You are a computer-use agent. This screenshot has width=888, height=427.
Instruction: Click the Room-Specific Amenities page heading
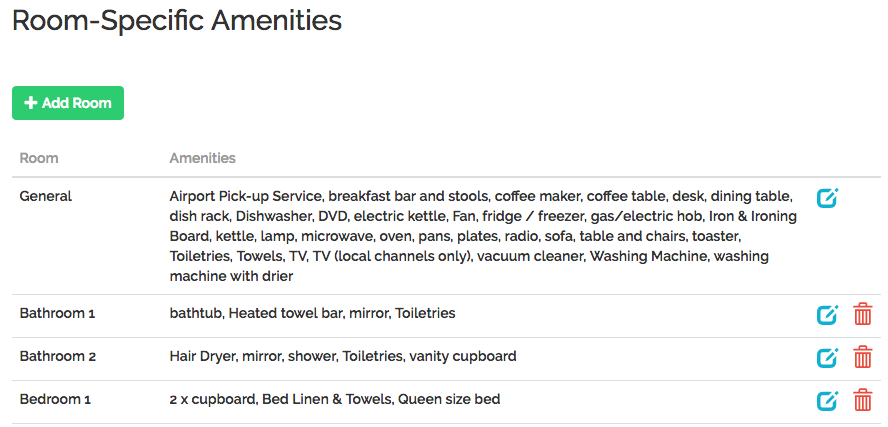tap(177, 21)
